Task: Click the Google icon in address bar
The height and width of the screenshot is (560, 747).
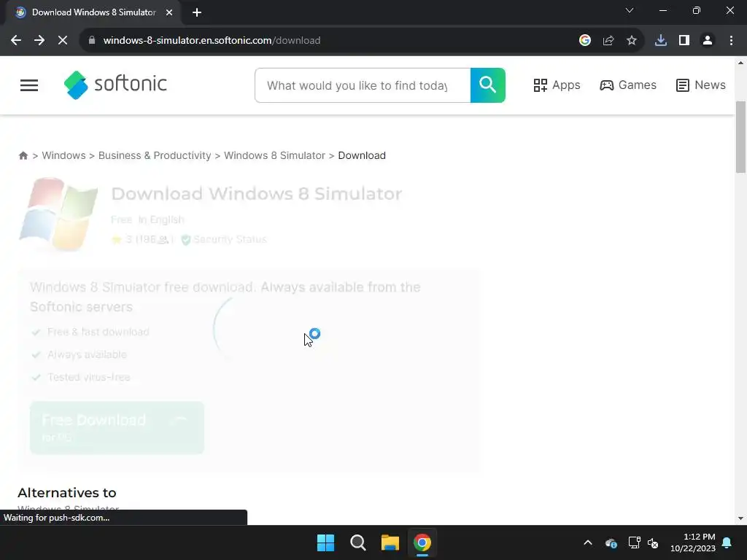Action: click(x=585, y=41)
